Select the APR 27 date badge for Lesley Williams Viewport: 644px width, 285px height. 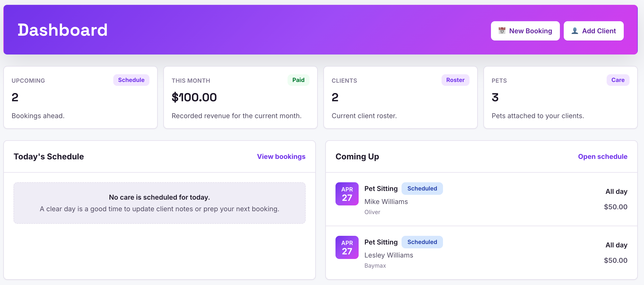[347, 247]
